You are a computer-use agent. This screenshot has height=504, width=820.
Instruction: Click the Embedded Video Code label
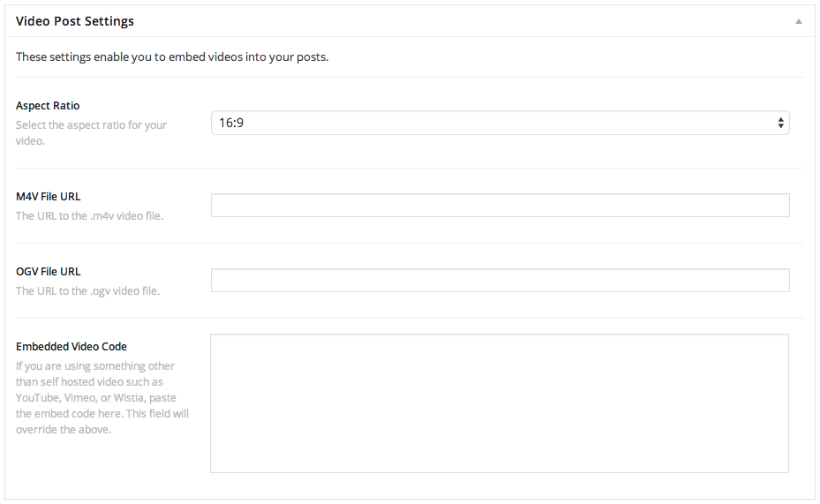[71, 346]
